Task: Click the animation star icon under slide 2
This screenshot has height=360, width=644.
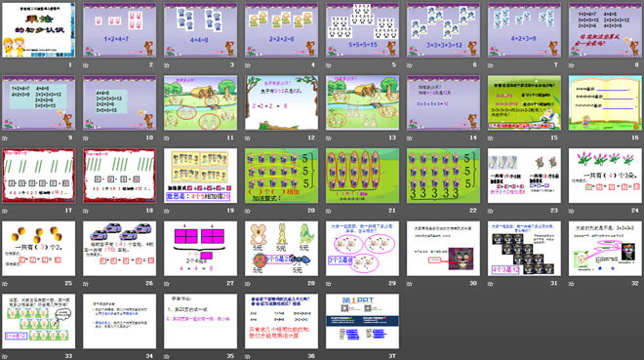Action: (x=86, y=65)
